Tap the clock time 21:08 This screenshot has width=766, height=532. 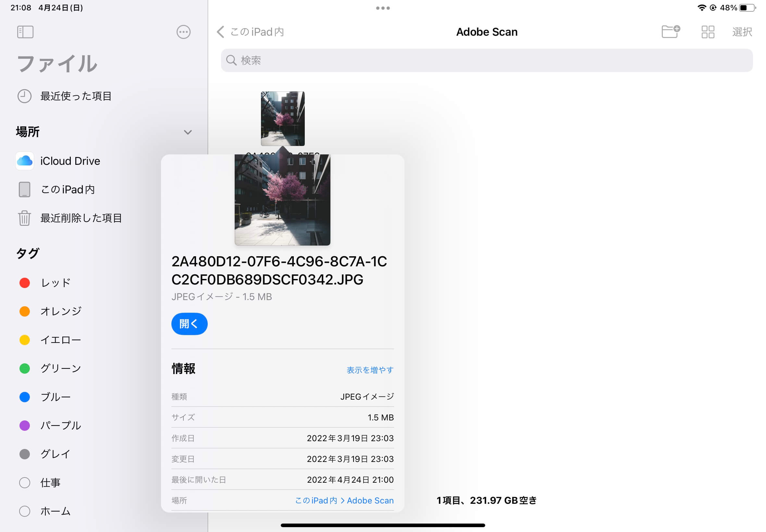click(21, 8)
